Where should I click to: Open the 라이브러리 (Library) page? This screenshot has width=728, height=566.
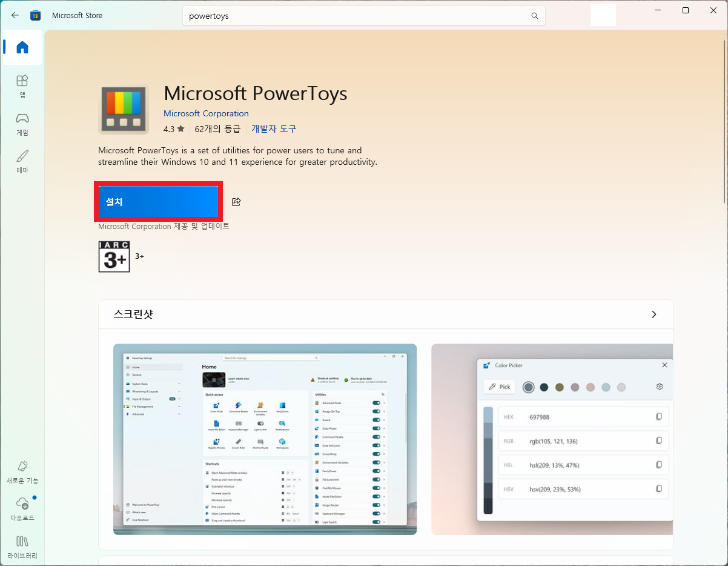pos(22,547)
